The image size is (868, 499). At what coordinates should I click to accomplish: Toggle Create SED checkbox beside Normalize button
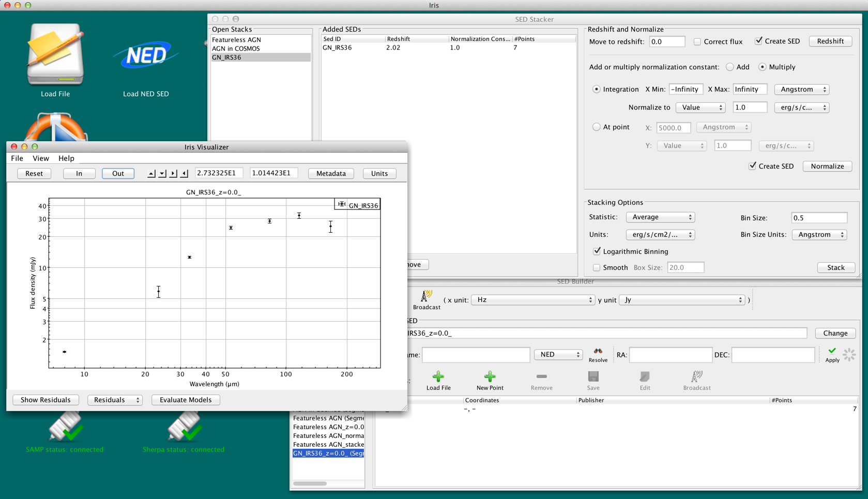click(x=753, y=165)
